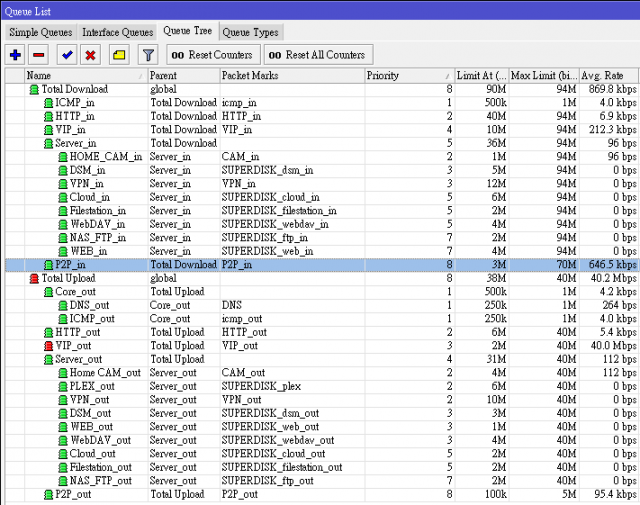The width and height of the screenshot is (640, 505).
Task: Click the 646.5 kbps average rate value
Action: click(612, 265)
